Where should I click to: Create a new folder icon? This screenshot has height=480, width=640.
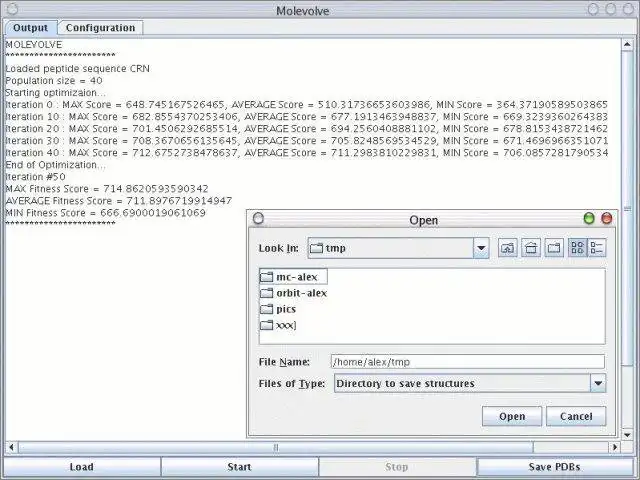tap(554, 248)
